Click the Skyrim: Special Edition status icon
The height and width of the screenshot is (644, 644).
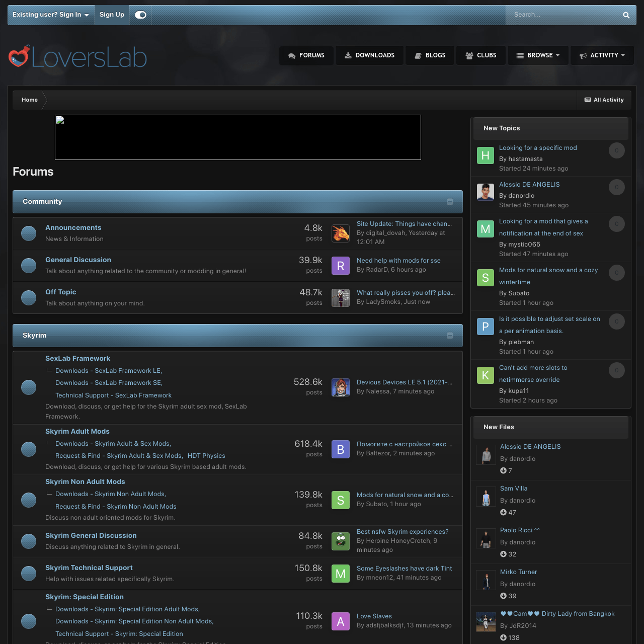click(x=29, y=621)
